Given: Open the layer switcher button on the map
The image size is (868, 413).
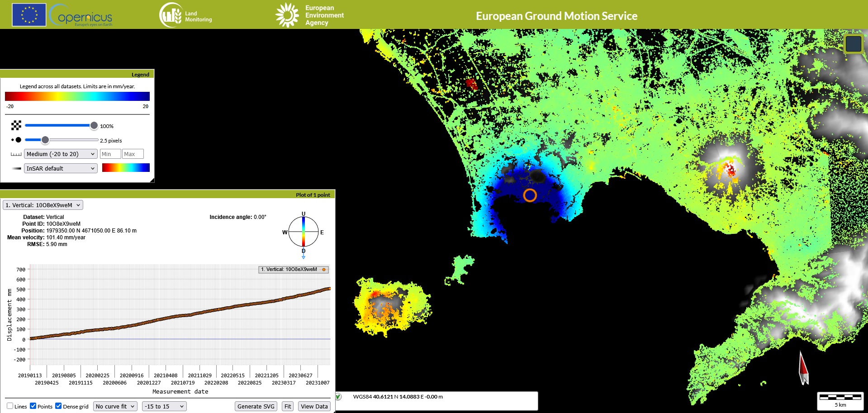Looking at the screenshot, I should 853,44.
